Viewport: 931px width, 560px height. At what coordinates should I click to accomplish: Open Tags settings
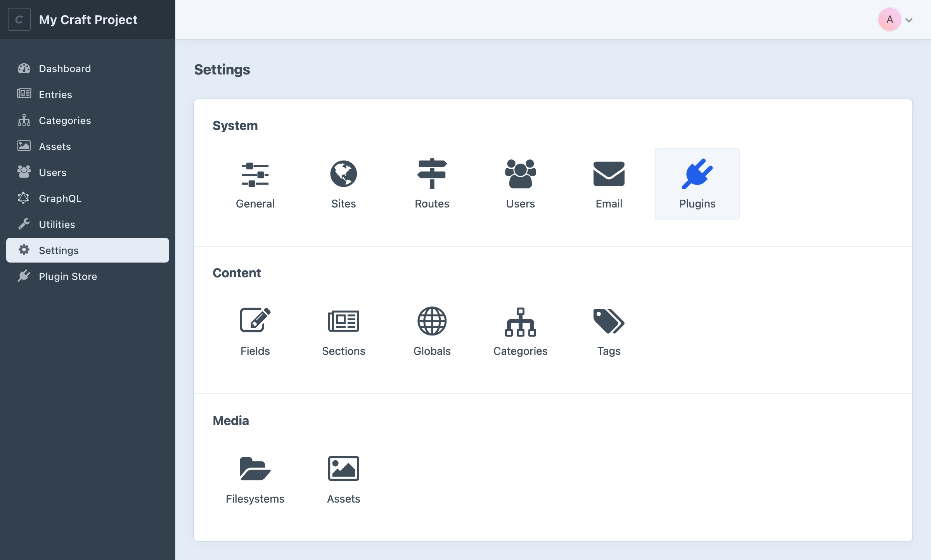click(609, 331)
